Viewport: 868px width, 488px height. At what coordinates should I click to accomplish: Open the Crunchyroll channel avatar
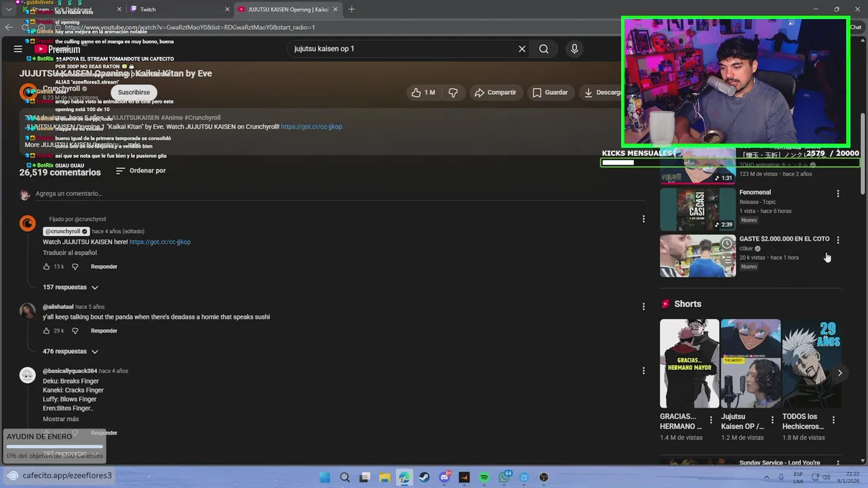(x=28, y=92)
